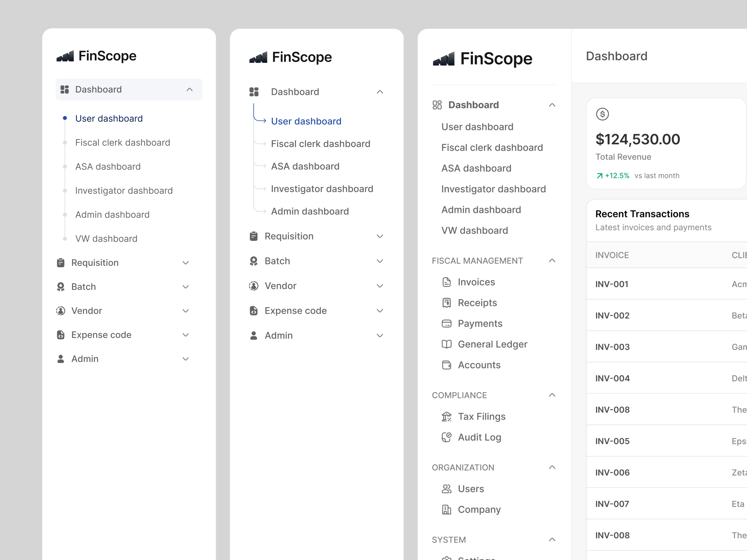Click the Dashboard grid icon in the second sidebar
The width and height of the screenshot is (747, 560).
[x=254, y=92]
